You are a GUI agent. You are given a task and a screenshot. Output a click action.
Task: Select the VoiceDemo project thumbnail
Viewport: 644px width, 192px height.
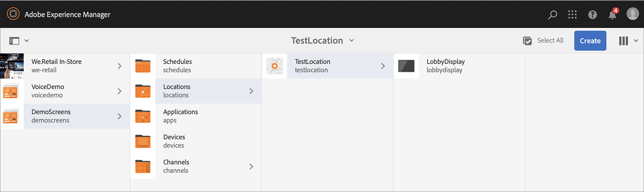[12, 91]
